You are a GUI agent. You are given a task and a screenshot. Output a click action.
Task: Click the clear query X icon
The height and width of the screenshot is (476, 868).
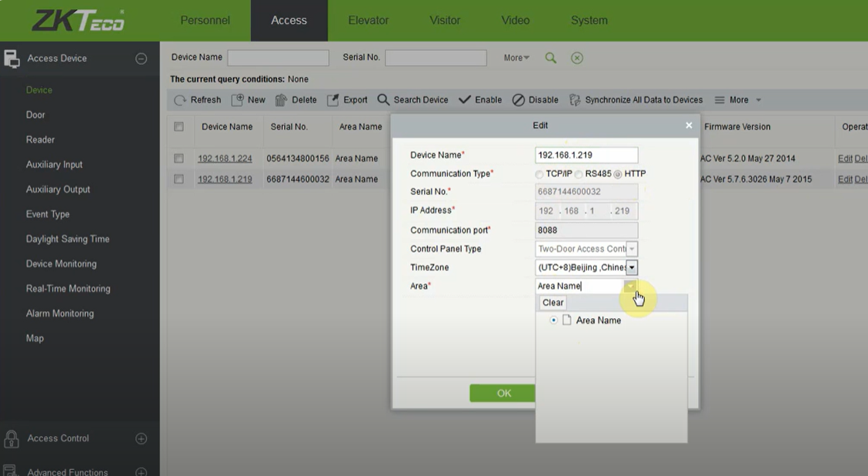click(577, 58)
